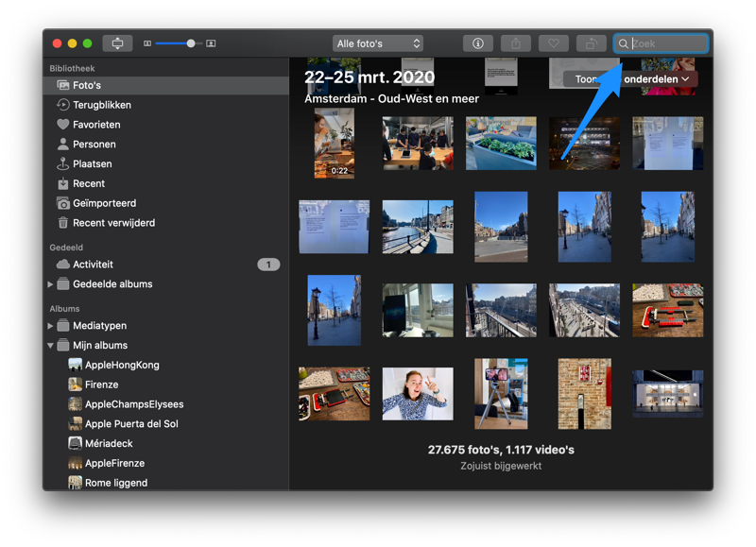Click the Foto's sidebar icon

coord(62,85)
